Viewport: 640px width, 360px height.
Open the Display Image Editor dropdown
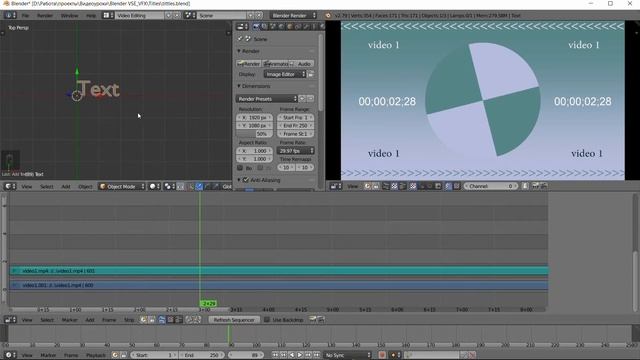pyautogui.click(x=285, y=74)
